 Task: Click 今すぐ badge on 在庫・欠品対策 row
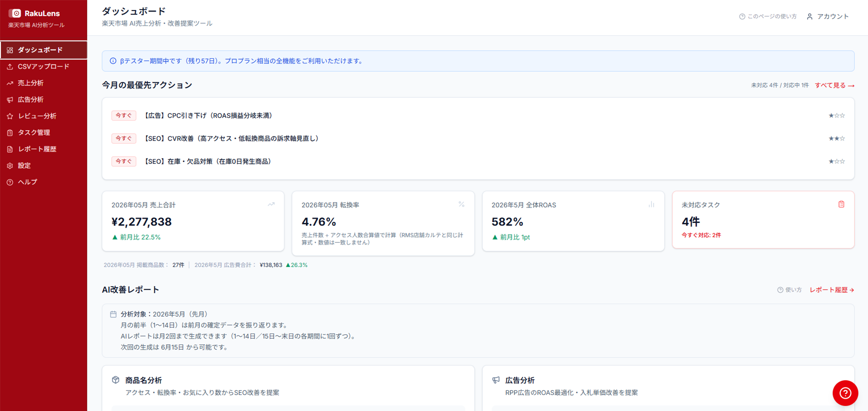pos(124,161)
